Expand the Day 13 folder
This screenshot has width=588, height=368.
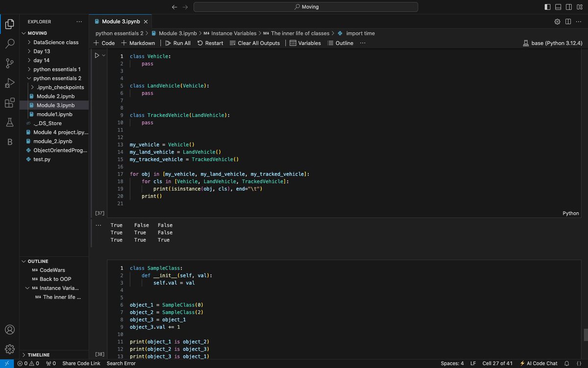[x=54, y=51]
